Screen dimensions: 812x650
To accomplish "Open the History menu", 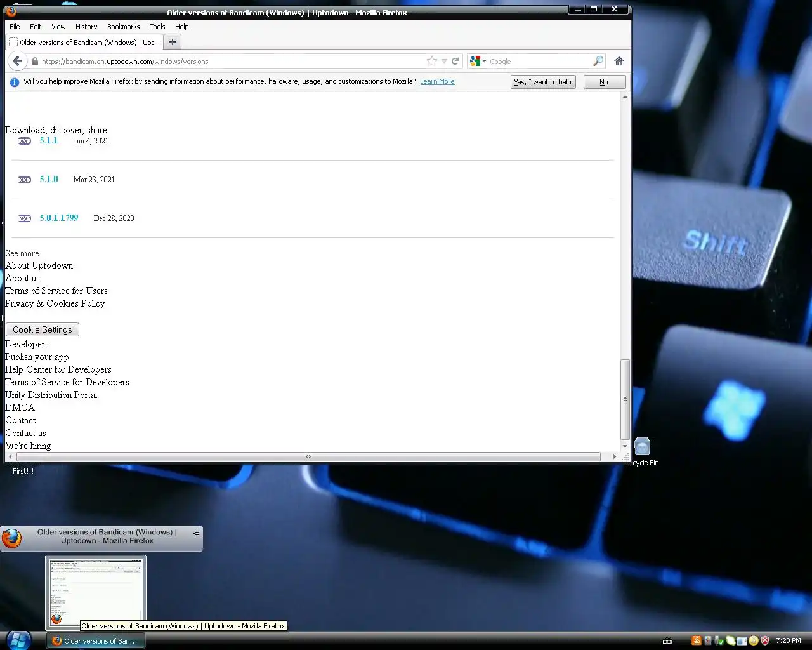I will coord(86,27).
